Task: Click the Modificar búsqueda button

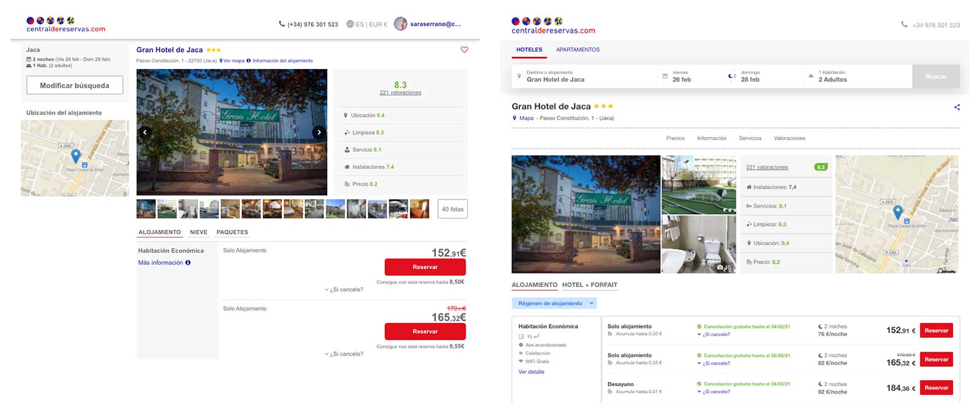Action: 75,85
